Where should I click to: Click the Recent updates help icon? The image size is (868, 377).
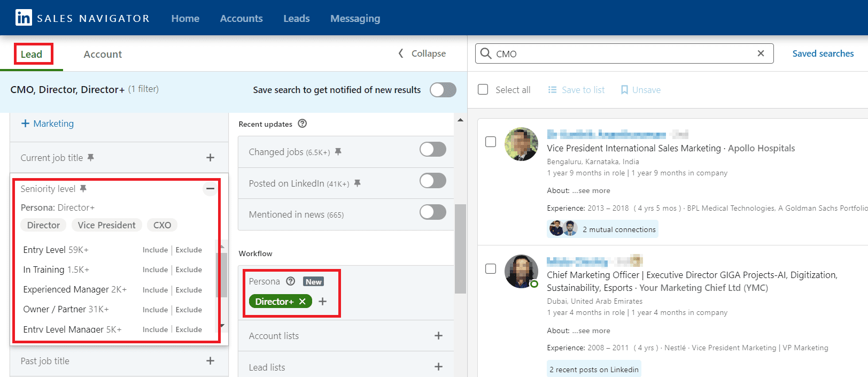[303, 124]
